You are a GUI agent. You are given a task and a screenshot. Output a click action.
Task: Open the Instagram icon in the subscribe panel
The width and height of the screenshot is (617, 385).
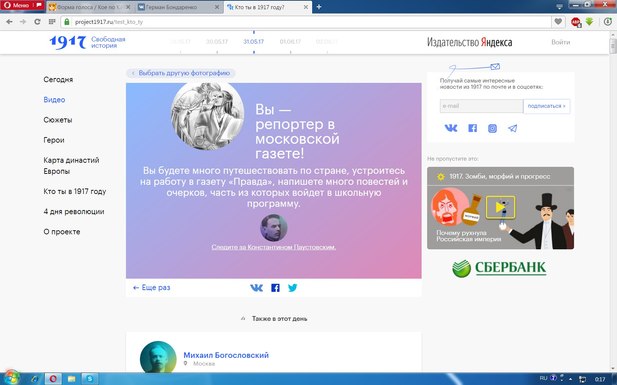click(x=492, y=128)
